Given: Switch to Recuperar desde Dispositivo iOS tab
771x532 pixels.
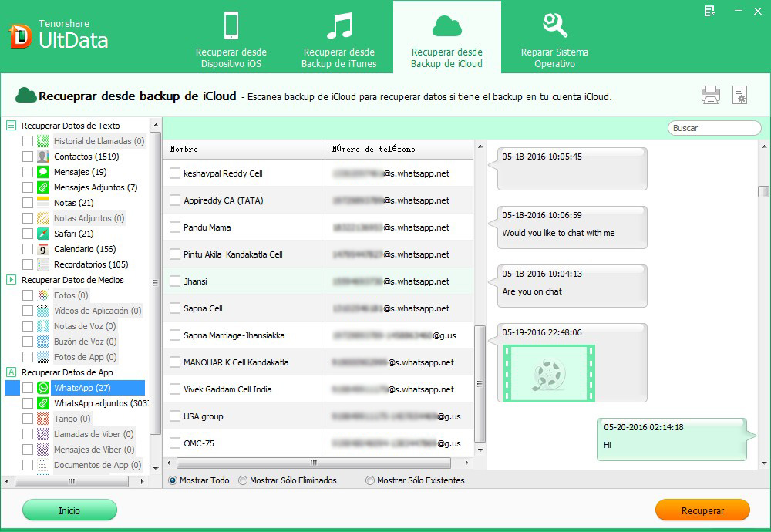Looking at the screenshot, I should pyautogui.click(x=231, y=37).
